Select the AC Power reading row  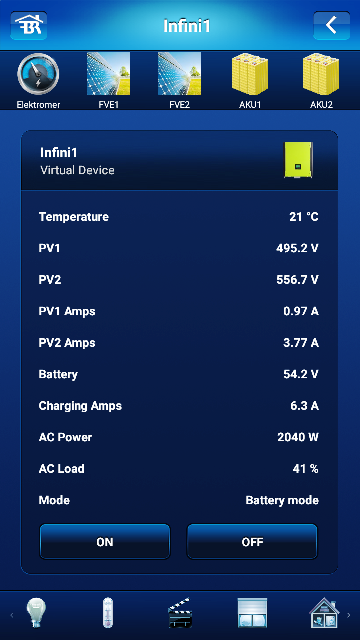pyautogui.click(x=179, y=437)
